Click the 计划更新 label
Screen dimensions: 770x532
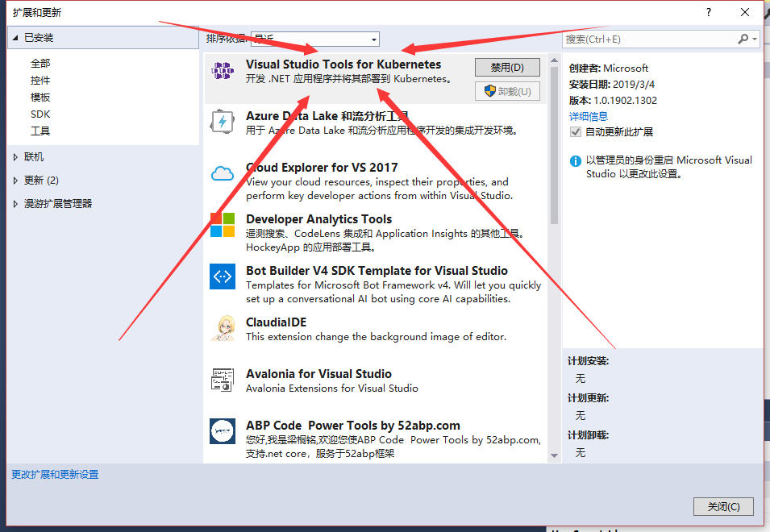coord(589,398)
